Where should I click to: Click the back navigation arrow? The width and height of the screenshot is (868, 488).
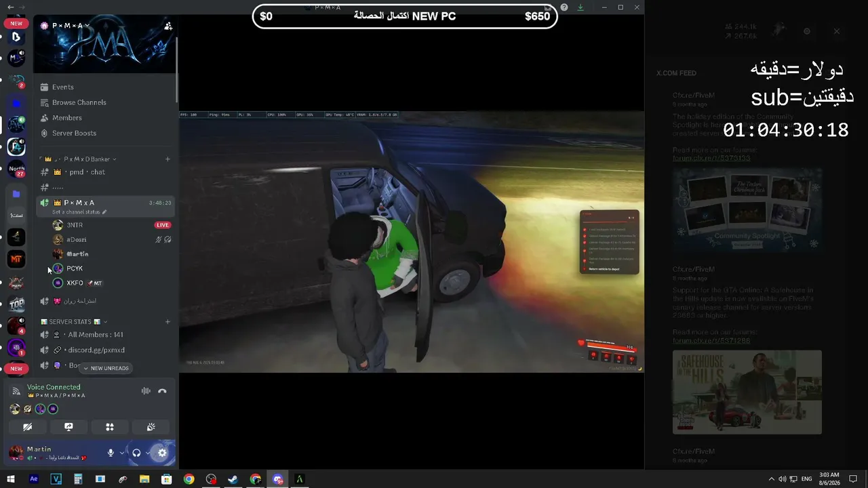(x=10, y=7)
